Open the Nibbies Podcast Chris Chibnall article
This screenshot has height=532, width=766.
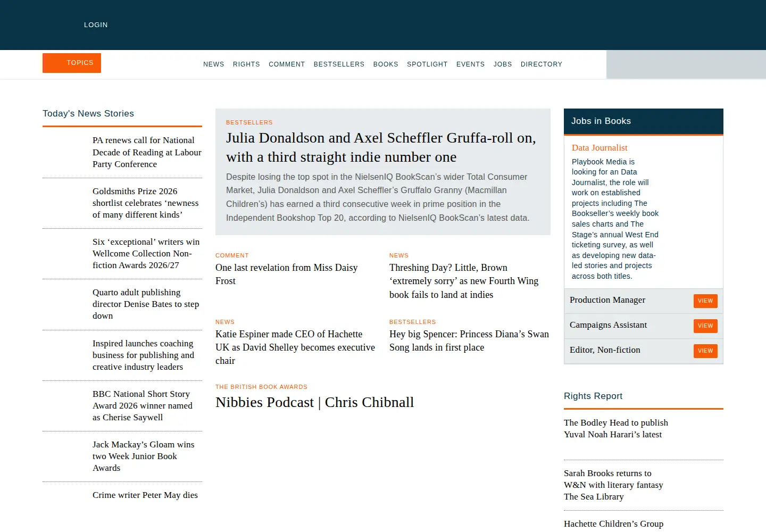(315, 402)
